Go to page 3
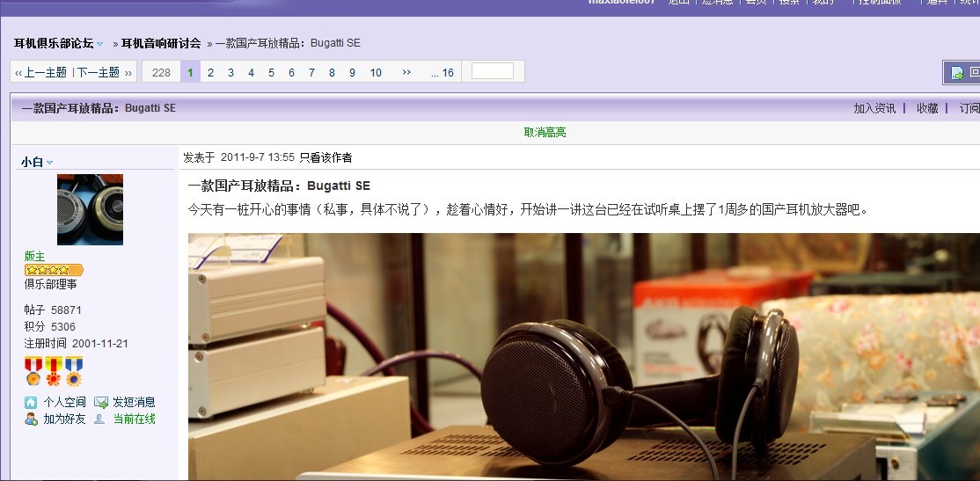 click(230, 72)
